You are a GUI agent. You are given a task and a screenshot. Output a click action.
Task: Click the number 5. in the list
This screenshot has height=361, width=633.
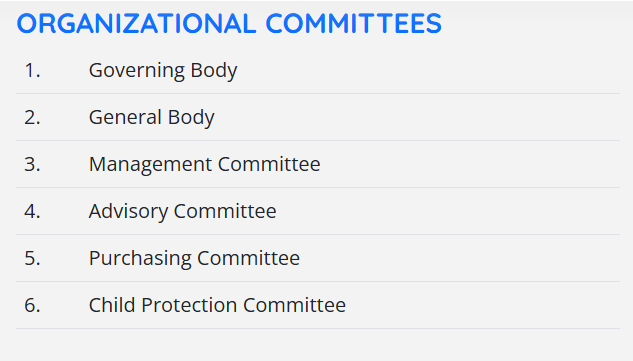(x=32, y=258)
